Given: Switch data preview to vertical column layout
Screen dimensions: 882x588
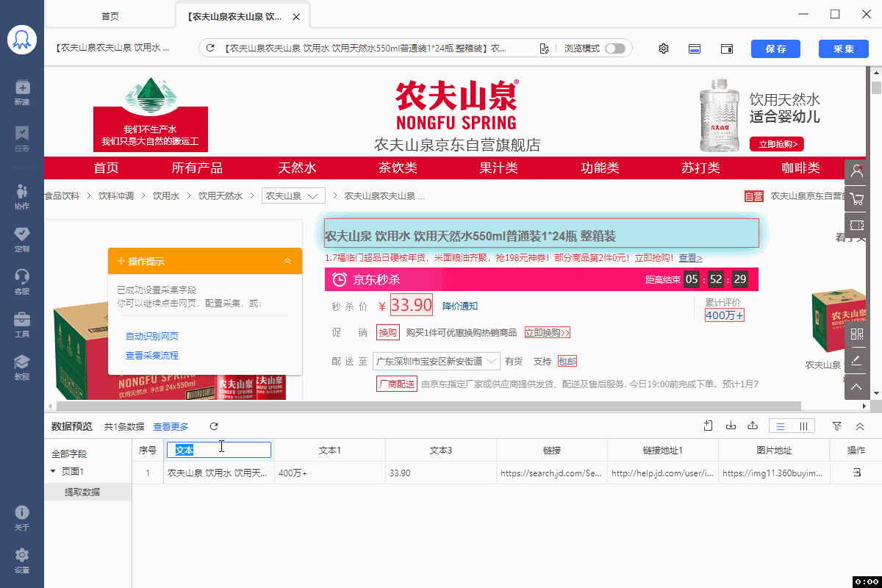Looking at the screenshot, I should 803,426.
